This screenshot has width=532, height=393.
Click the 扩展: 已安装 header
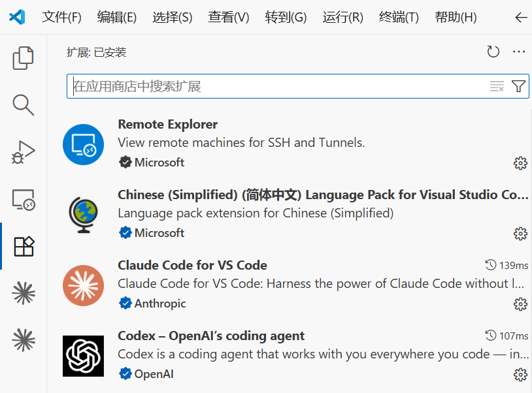[96, 52]
